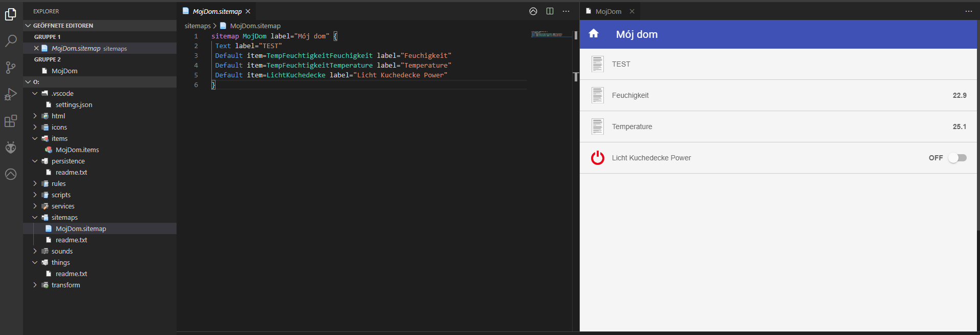Switch to the MojDom preview tab

[608, 11]
